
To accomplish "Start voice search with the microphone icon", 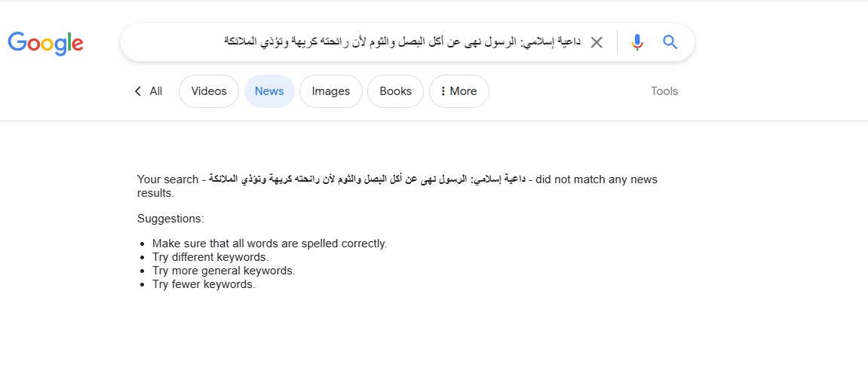I will coord(637,42).
